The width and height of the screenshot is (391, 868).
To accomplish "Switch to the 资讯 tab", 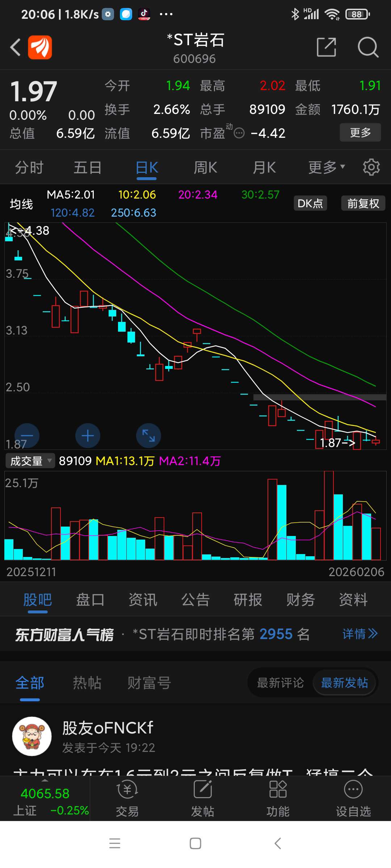I will [x=143, y=600].
